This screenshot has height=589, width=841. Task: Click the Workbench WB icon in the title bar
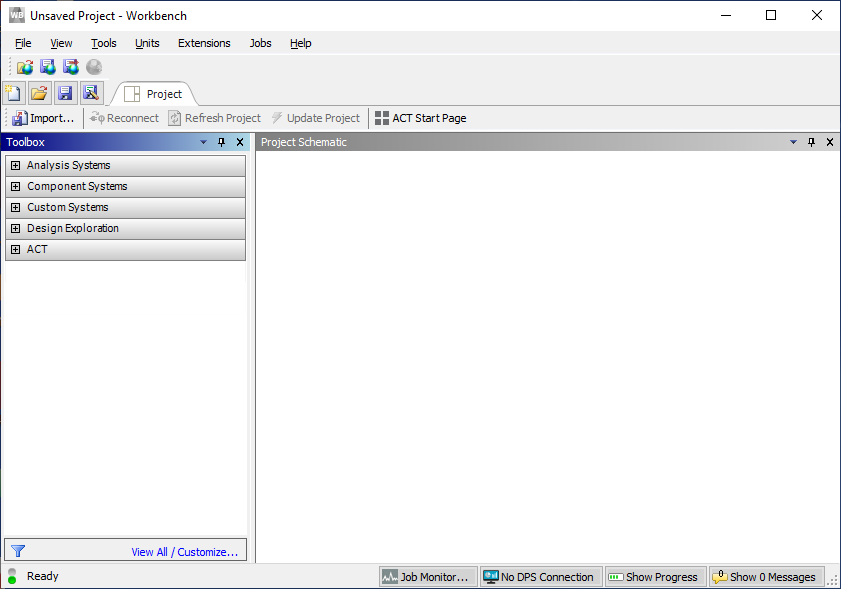pyautogui.click(x=17, y=15)
